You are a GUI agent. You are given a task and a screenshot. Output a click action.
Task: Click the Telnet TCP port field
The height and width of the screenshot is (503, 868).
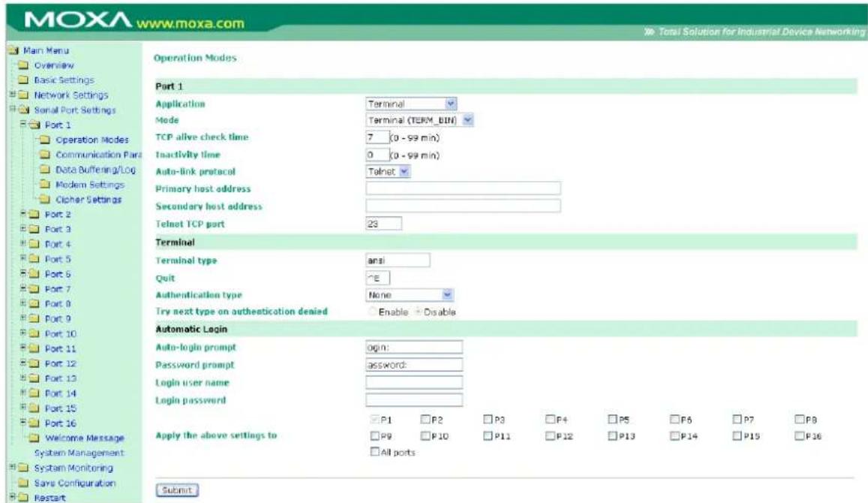(x=383, y=224)
